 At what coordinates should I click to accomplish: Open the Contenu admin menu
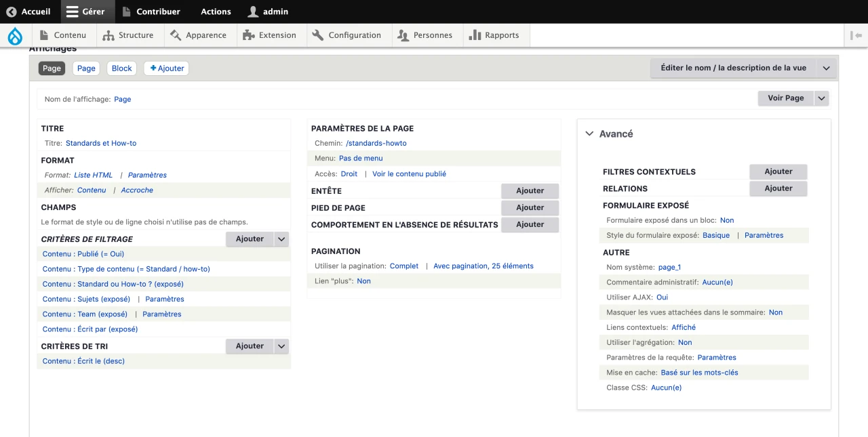tap(62, 35)
